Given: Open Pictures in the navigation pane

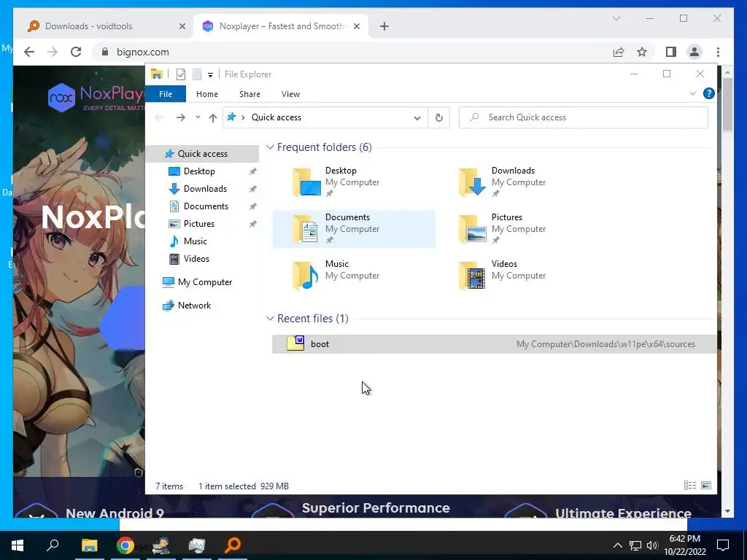Looking at the screenshot, I should click(198, 223).
